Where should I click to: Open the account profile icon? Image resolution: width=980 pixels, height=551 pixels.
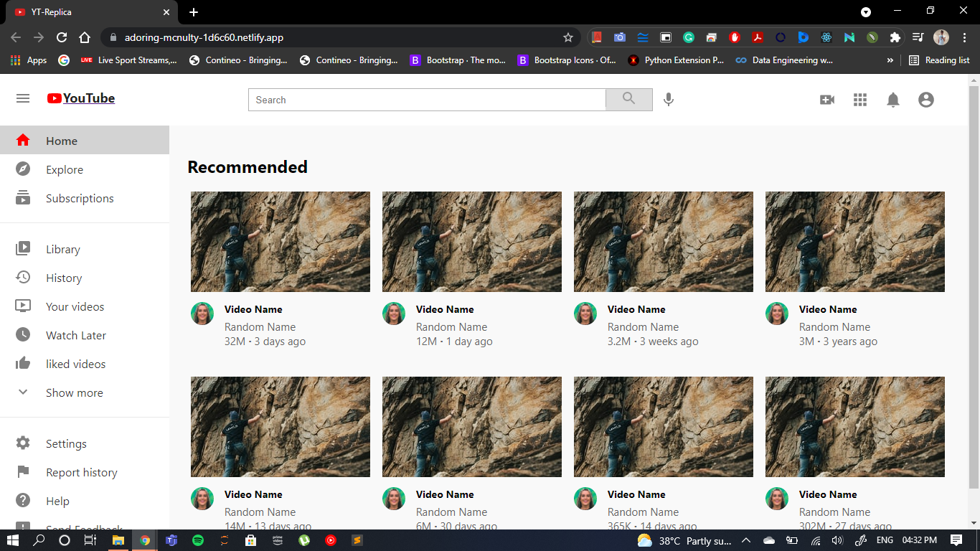pos(926,100)
